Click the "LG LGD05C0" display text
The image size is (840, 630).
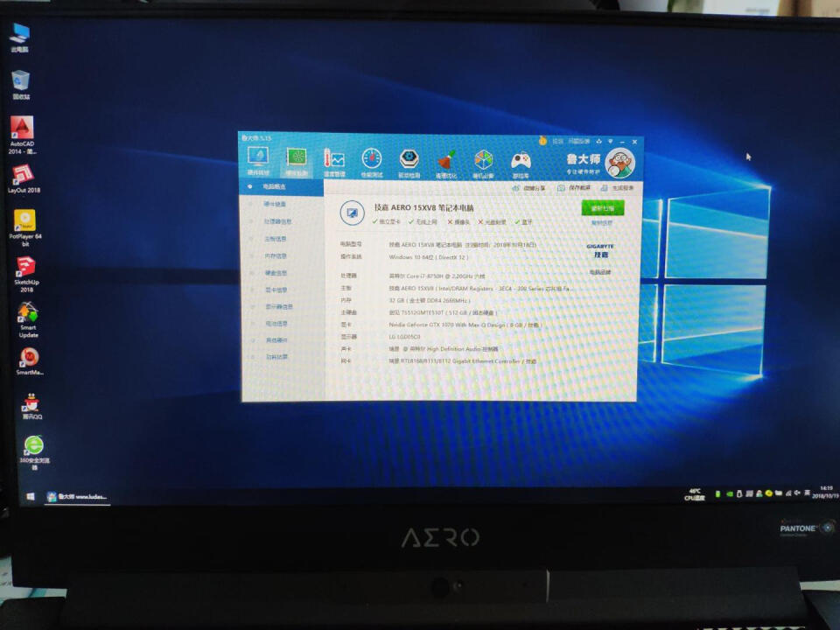(404, 337)
